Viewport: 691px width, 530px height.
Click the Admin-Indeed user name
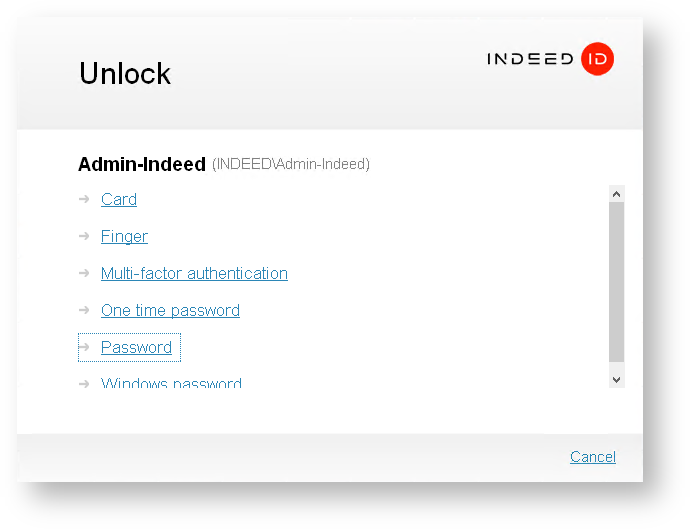pos(142,164)
